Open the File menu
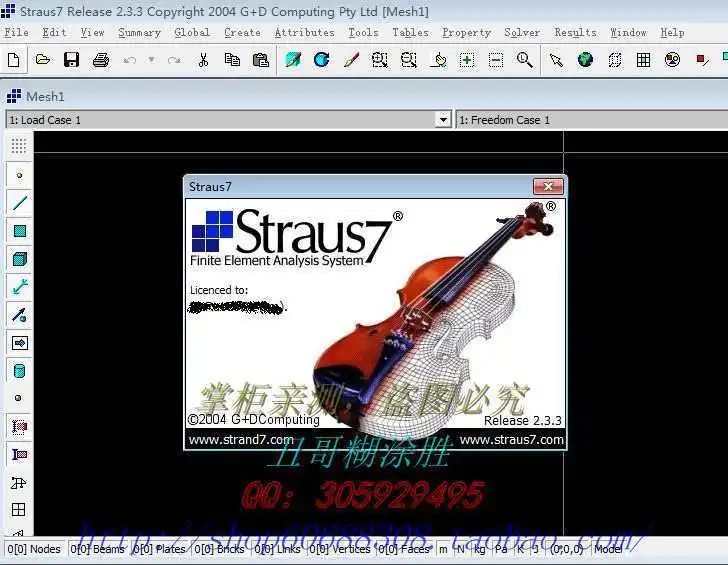The image size is (728, 565). tap(16, 32)
